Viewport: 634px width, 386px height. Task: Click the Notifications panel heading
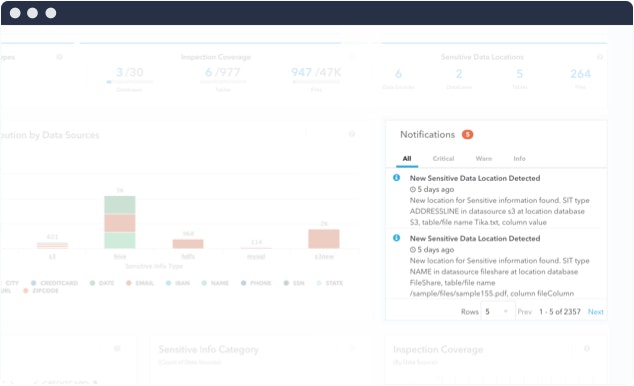(x=427, y=134)
